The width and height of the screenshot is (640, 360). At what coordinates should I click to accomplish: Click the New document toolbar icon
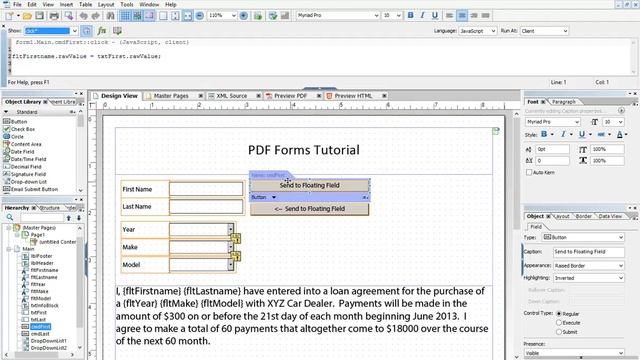click(x=9, y=16)
